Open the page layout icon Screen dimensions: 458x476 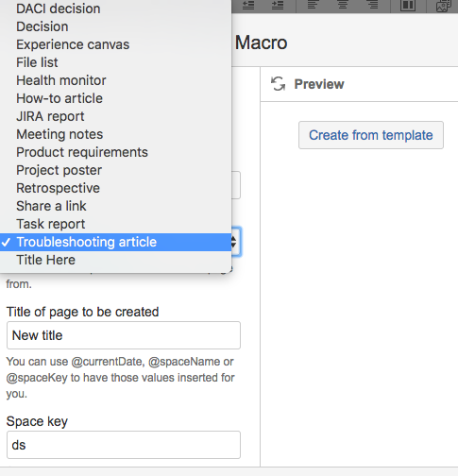pyautogui.click(x=408, y=5)
